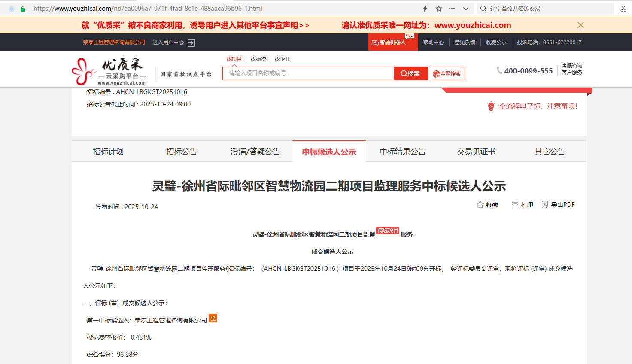Bookmark page with the address bar star
This screenshot has width=632, height=364.
click(x=438, y=9)
